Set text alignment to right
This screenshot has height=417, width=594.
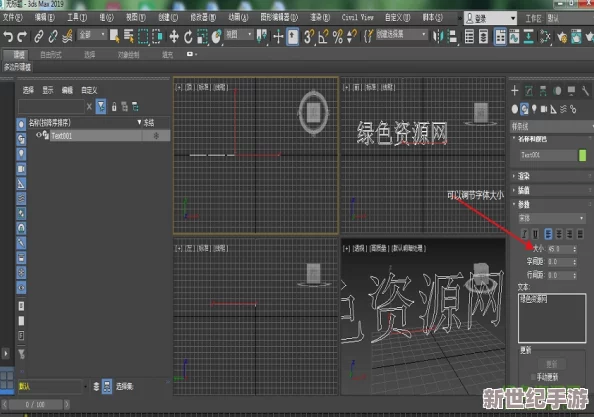[569, 234]
